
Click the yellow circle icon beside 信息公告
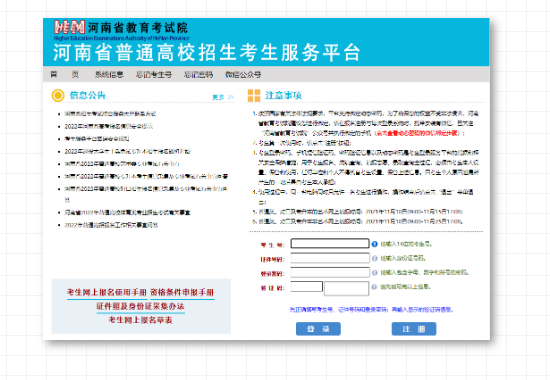pos(58,95)
